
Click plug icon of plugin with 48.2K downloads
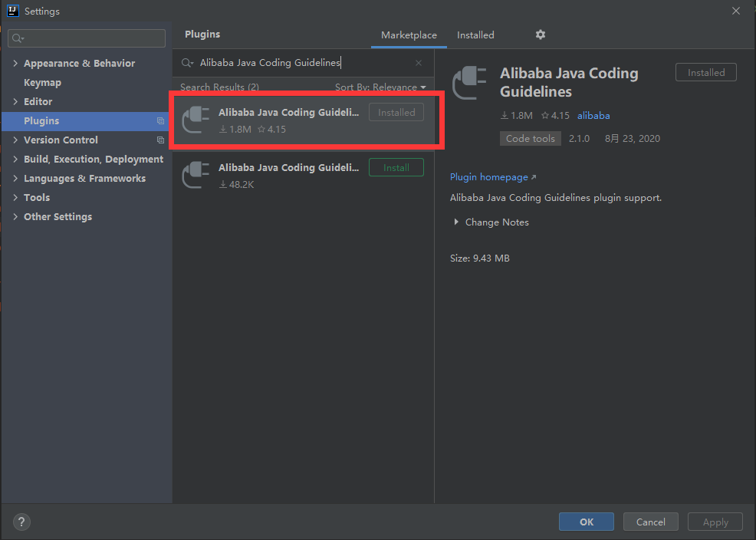tap(196, 175)
